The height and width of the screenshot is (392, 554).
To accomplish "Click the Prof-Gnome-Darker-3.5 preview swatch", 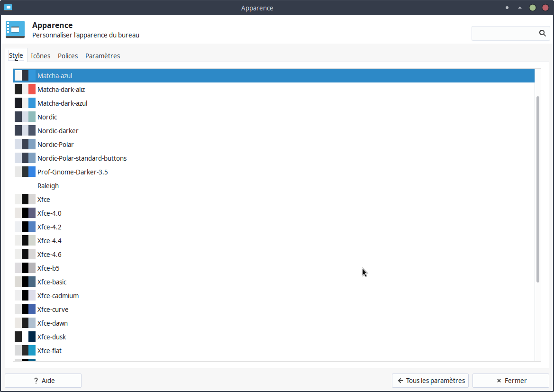I will pos(25,172).
